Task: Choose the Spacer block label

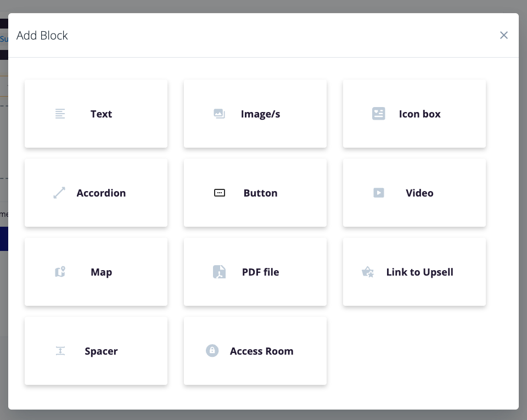Action: 101,351
